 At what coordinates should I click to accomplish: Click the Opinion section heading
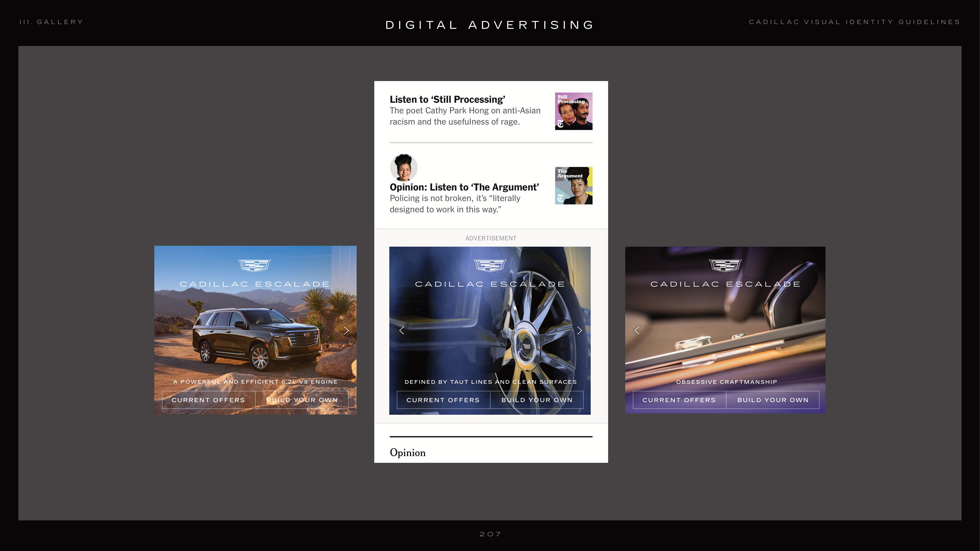[408, 453]
